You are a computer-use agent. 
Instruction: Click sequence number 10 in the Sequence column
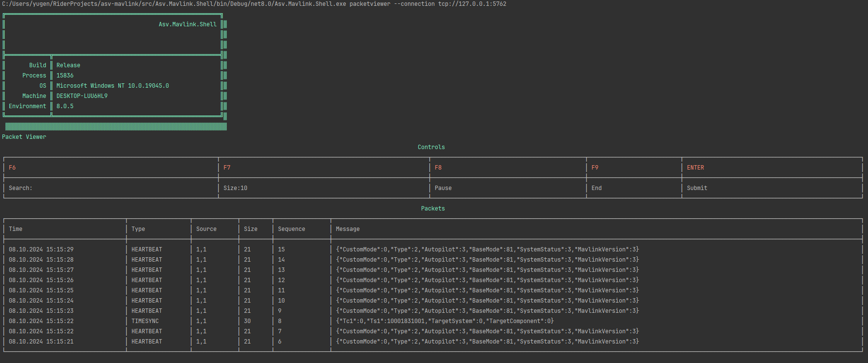pos(281,301)
